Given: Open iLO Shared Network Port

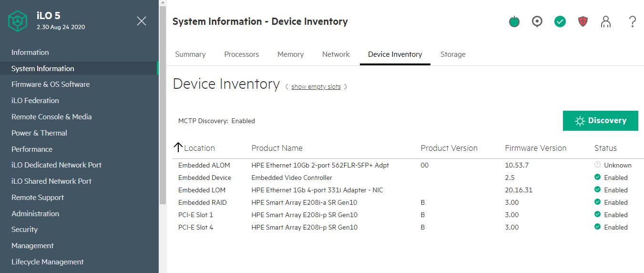Looking at the screenshot, I should 51,181.
